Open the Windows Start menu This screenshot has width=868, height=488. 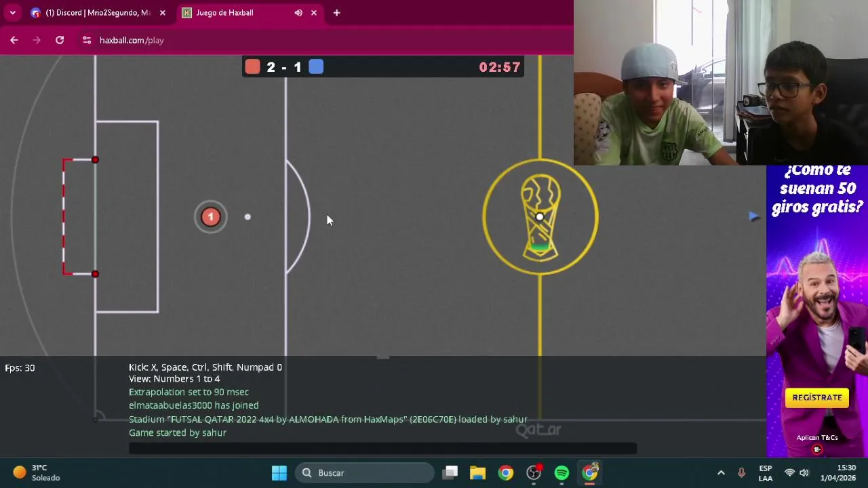click(x=279, y=473)
